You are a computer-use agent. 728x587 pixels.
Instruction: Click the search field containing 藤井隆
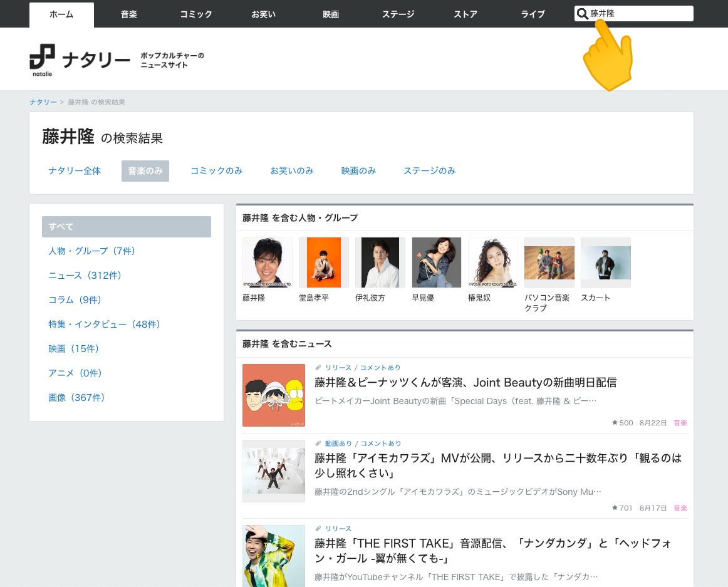(639, 14)
